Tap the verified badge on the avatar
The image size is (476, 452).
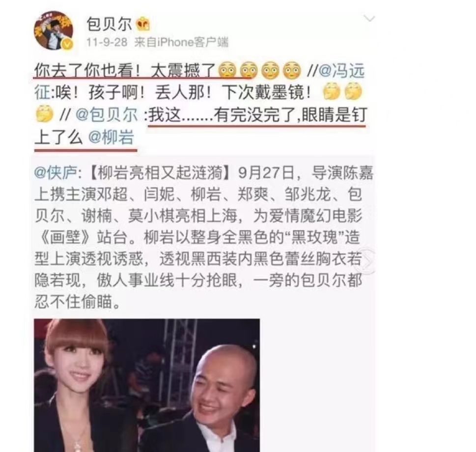point(67,45)
